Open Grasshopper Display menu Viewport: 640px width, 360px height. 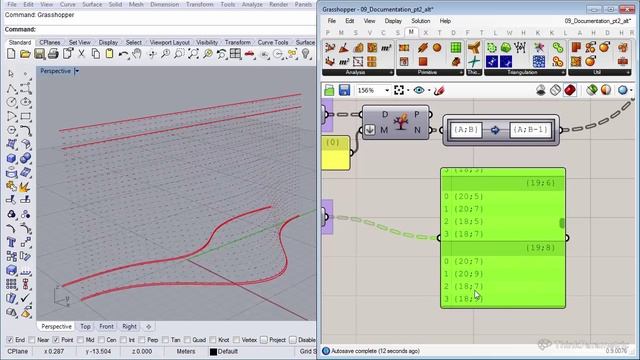(393, 21)
